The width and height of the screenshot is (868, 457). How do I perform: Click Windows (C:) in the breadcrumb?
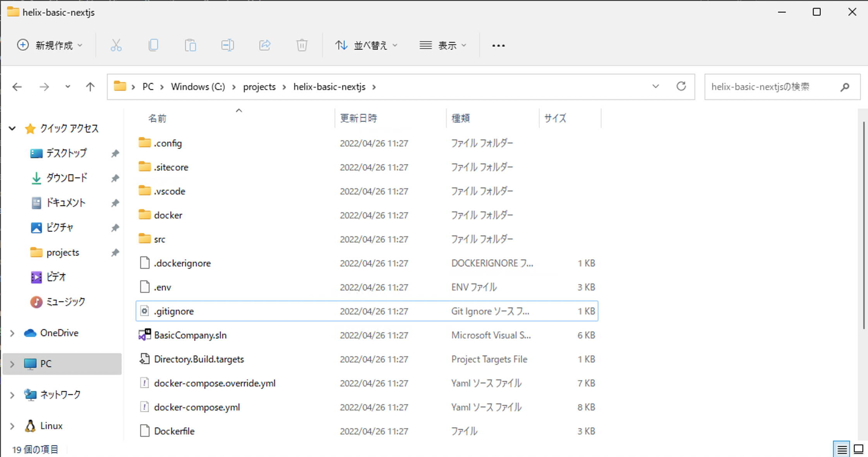point(198,87)
